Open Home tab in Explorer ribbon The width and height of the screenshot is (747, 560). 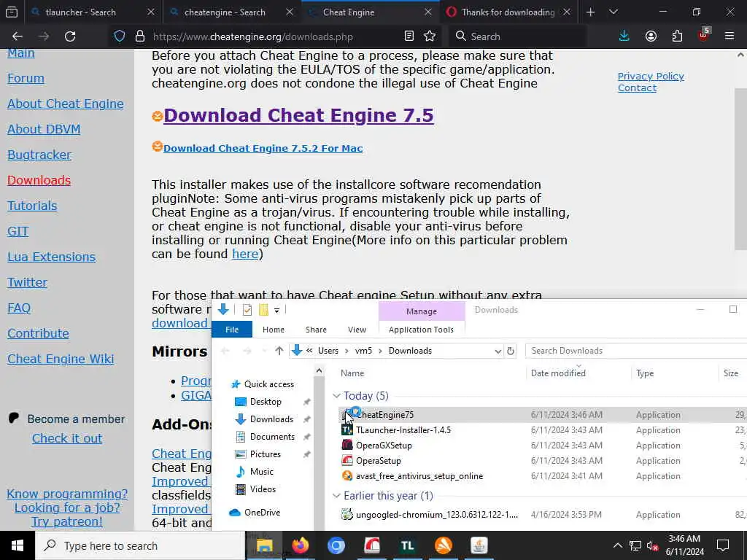point(274,330)
